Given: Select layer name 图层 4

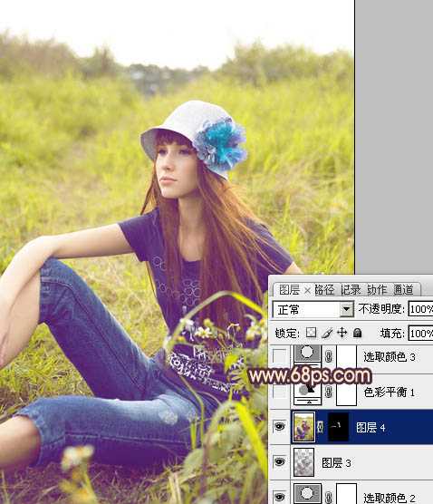Looking at the screenshot, I should pos(370,427).
